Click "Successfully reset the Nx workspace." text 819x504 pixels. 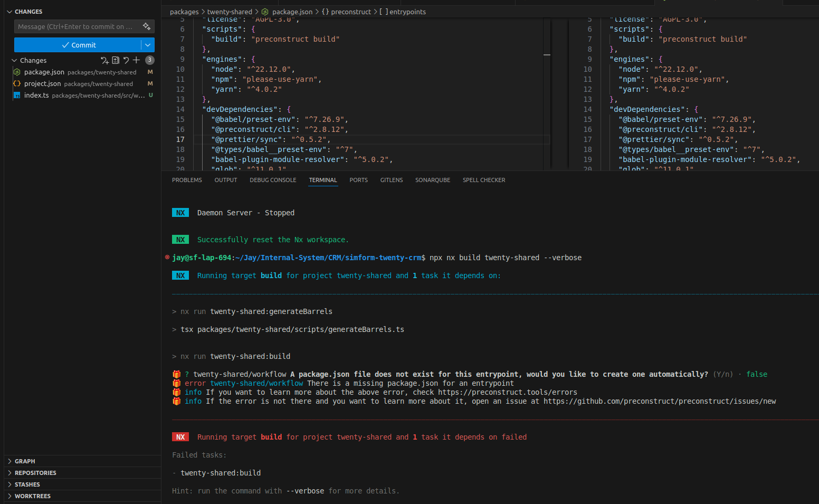coord(273,240)
